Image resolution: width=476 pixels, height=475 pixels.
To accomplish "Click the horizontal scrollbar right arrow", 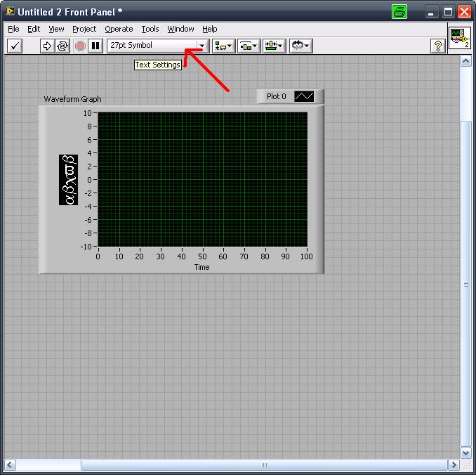I will [x=454, y=465].
